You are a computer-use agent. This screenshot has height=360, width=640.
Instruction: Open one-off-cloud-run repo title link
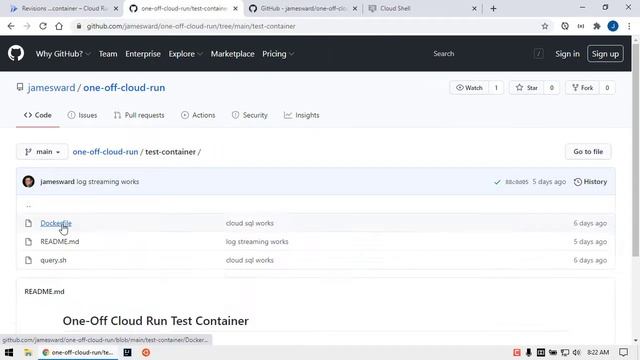coord(124,88)
